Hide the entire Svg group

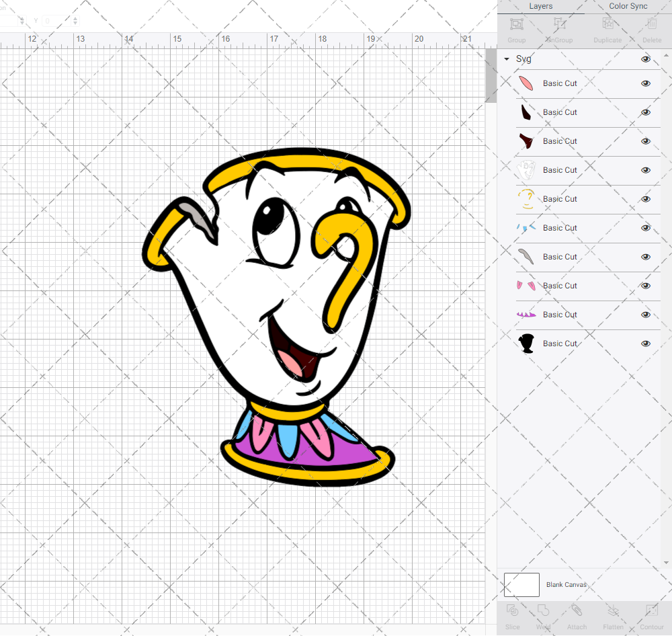[x=645, y=59]
